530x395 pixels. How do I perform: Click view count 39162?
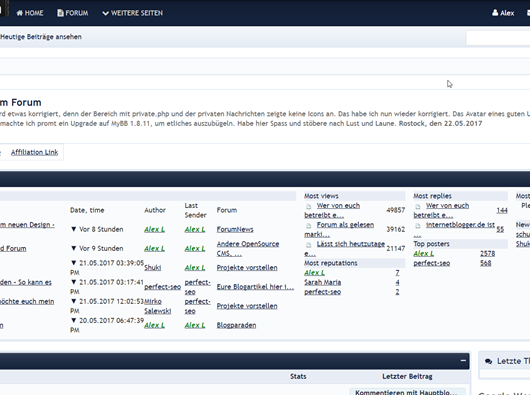[x=395, y=229]
